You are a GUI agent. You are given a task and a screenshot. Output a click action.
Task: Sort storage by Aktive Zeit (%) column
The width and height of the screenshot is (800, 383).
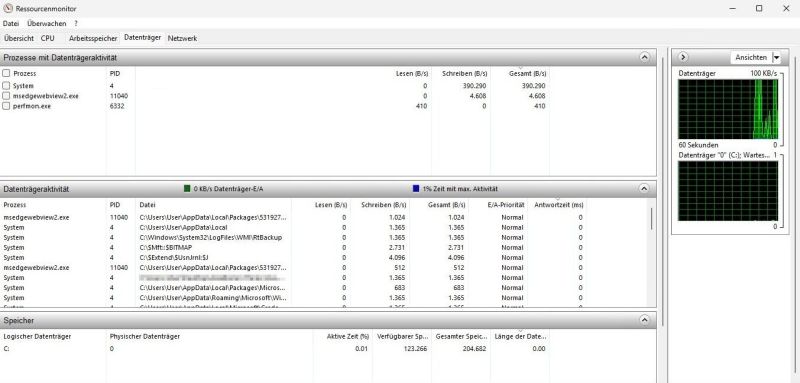coord(347,337)
